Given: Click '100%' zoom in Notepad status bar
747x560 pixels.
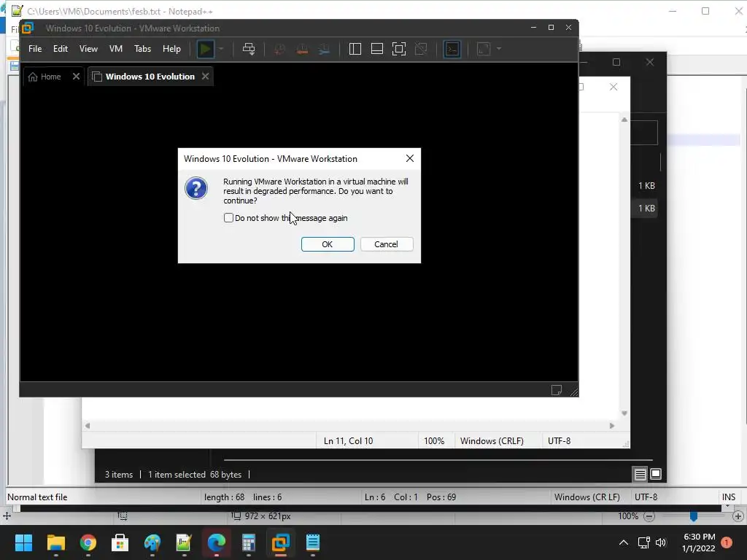Looking at the screenshot, I should click(434, 441).
